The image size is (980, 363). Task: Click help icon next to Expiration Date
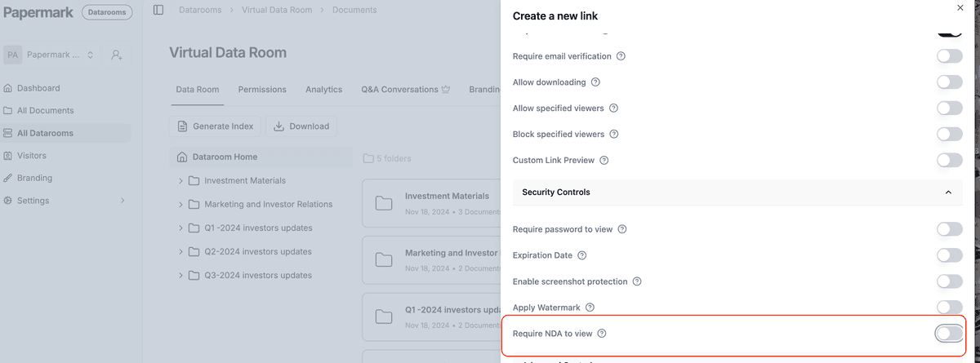(x=582, y=255)
